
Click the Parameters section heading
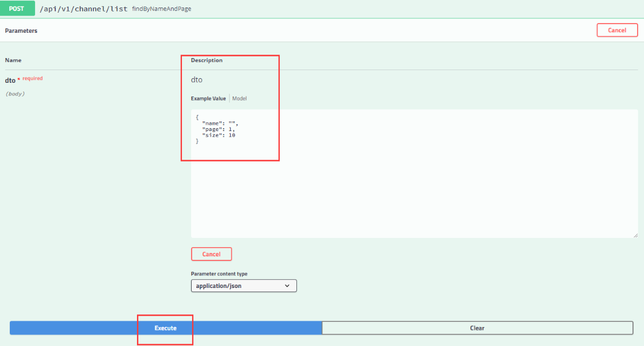coord(21,30)
